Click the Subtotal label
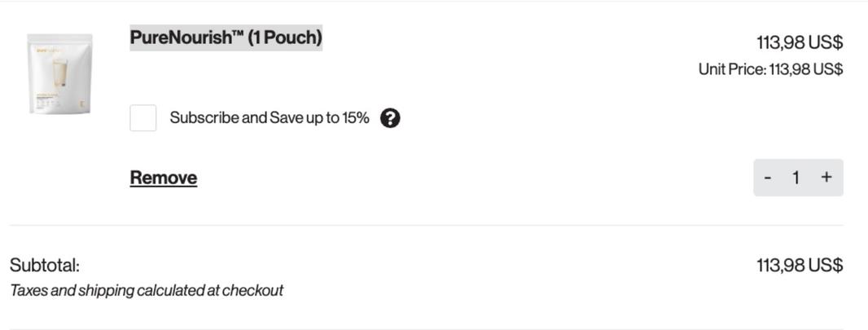 coord(45,266)
